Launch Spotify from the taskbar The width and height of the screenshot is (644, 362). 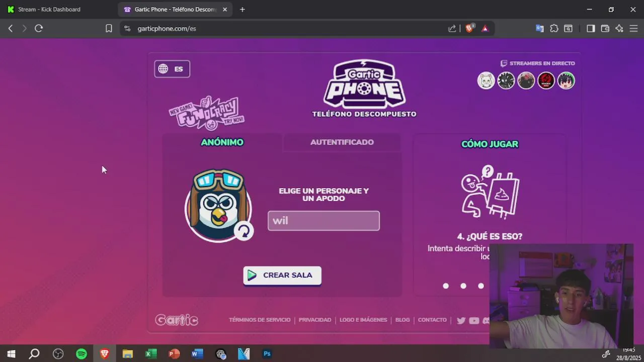point(82,354)
